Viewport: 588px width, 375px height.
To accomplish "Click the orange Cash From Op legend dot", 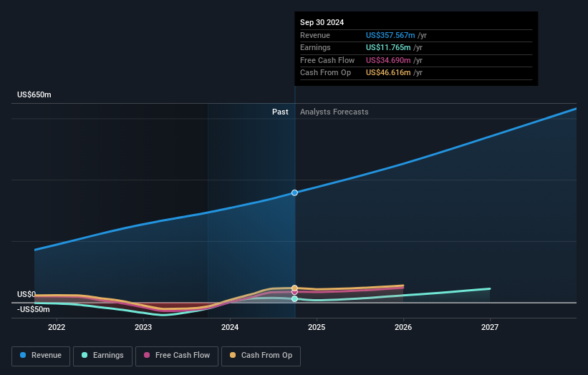I will pyautogui.click(x=233, y=355).
